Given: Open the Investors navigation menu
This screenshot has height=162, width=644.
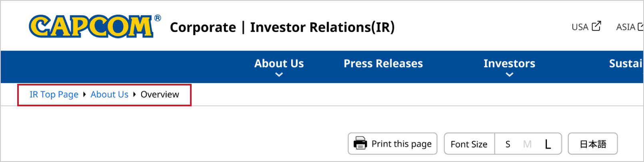Looking at the screenshot, I should click(509, 63).
